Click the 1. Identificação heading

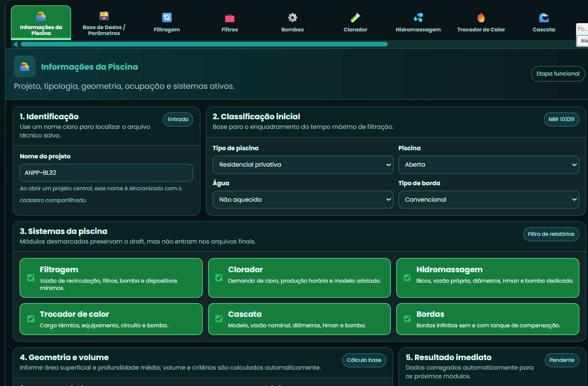(49, 117)
